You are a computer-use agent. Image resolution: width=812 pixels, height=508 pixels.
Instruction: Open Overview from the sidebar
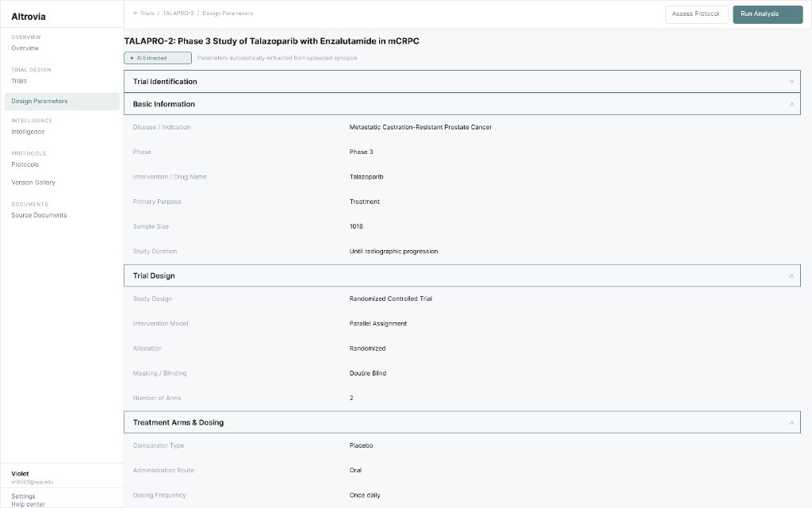click(x=25, y=48)
